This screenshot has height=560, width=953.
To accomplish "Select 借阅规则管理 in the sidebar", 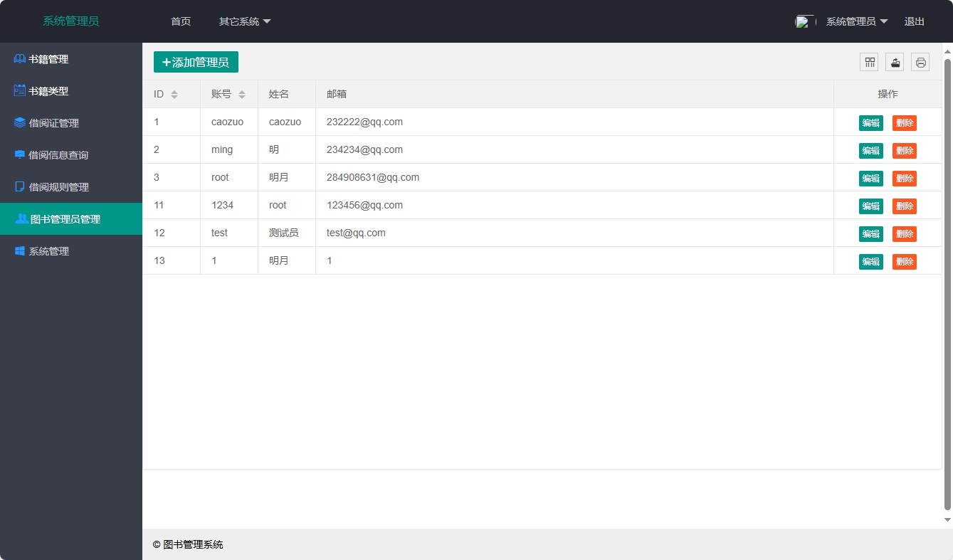I will [58, 187].
